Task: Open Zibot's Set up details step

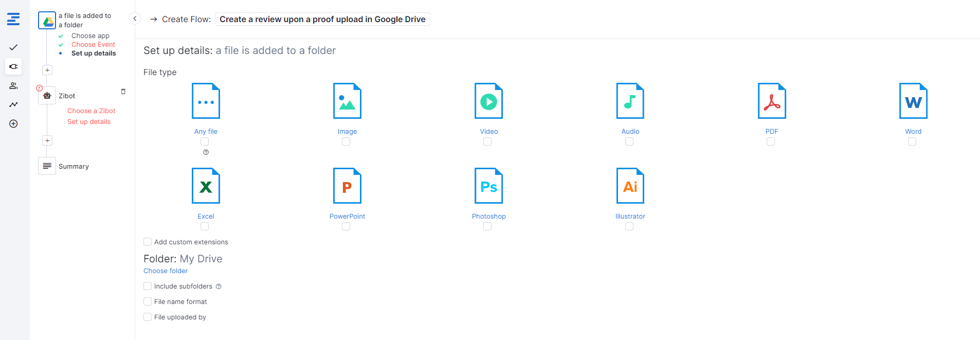Action: pos(89,122)
